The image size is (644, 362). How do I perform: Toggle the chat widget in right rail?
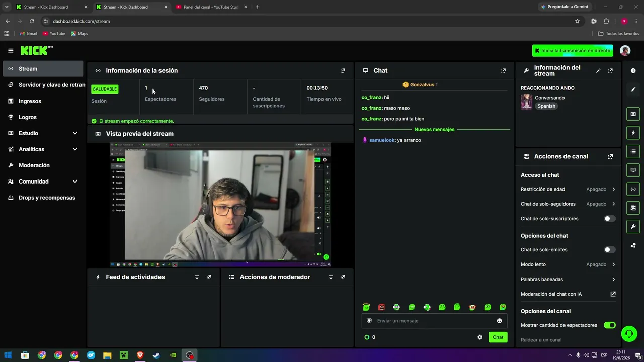pos(633,170)
